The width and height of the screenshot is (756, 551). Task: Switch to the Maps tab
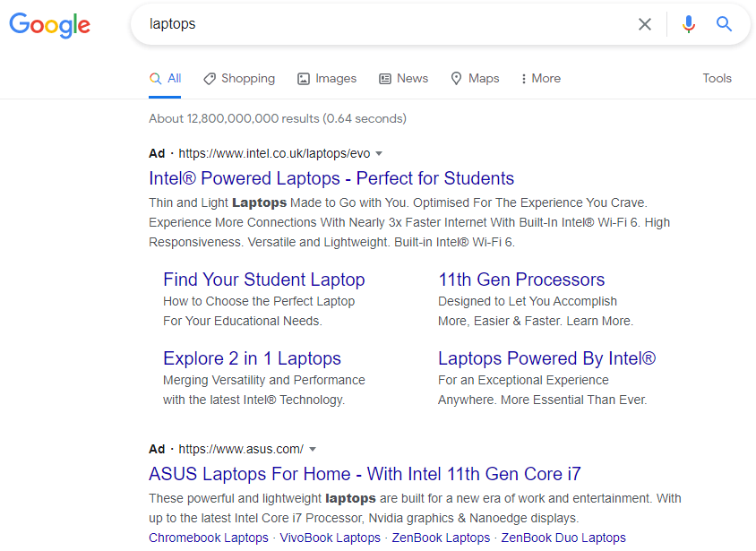point(475,78)
